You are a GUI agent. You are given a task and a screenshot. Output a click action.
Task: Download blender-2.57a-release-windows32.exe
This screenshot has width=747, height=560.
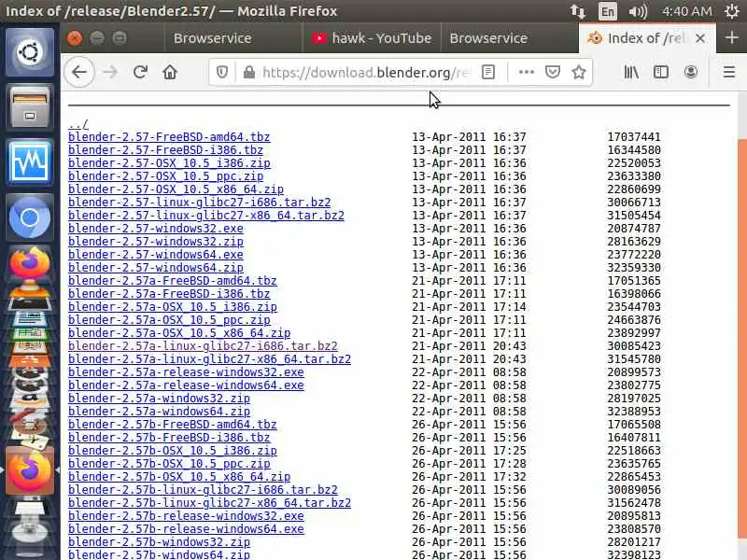[x=186, y=372]
